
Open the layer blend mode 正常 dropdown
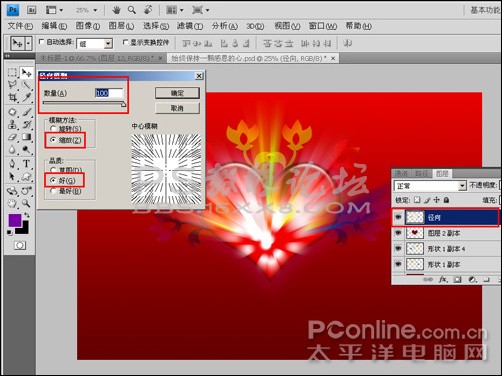pos(430,186)
